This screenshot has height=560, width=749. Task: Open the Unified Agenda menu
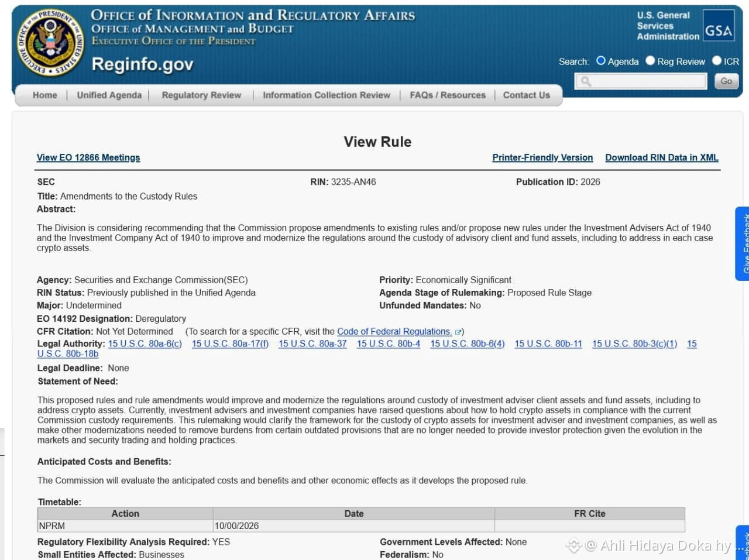pyautogui.click(x=109, y=95)
